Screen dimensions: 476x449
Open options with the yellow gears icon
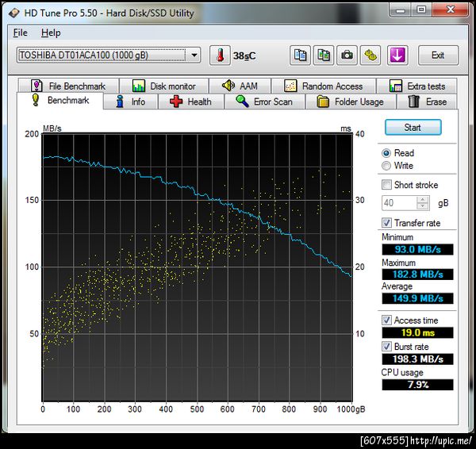[x=370, y=56]
